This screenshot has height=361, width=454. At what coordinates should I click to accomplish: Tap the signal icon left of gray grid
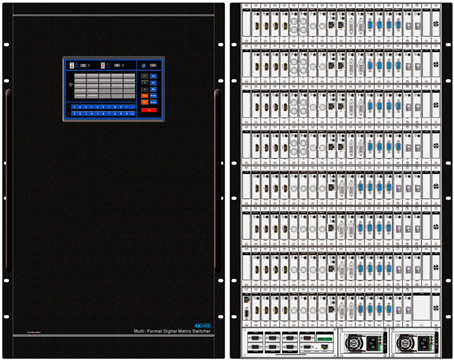pyautogui.click(x=71, y=85)
